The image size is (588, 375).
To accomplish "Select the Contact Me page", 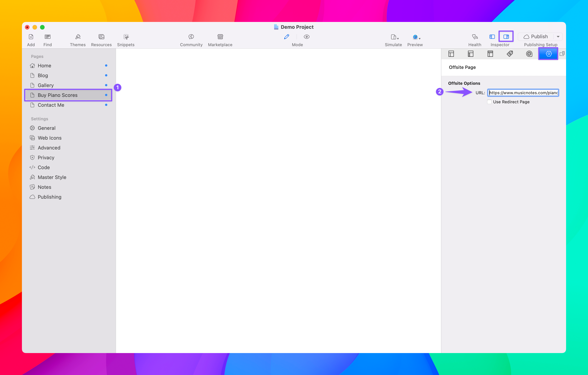I will [51, 105].
